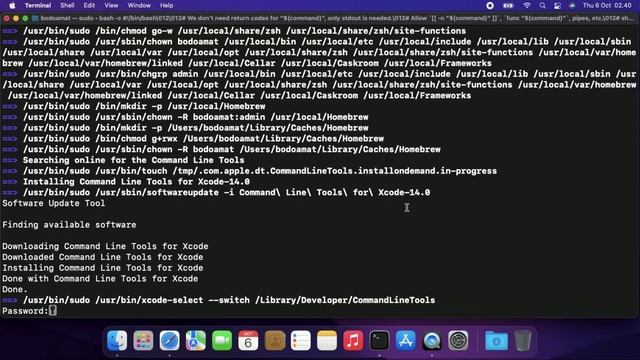Open the App Store from Dock
Screen dimensions: 640x360
tap(405, 340)
